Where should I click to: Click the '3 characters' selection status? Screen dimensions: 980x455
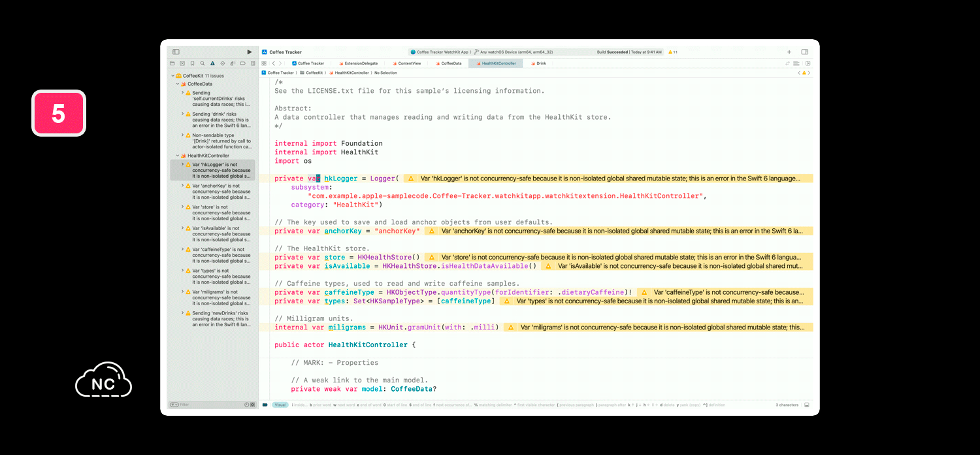(787, 405)
